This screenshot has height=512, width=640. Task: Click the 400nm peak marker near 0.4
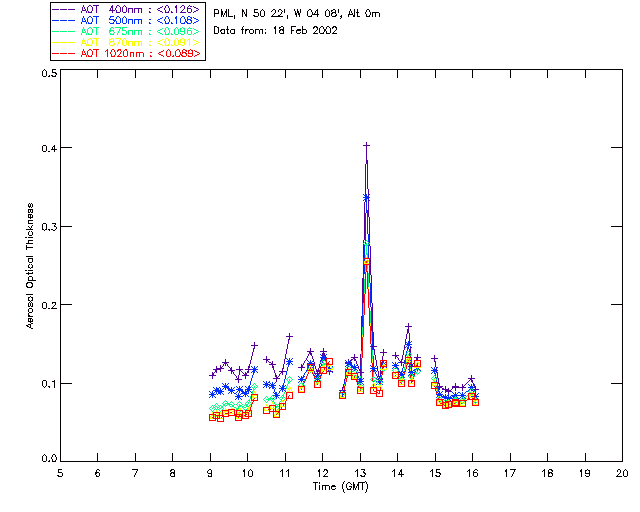(x=367, y=145)
